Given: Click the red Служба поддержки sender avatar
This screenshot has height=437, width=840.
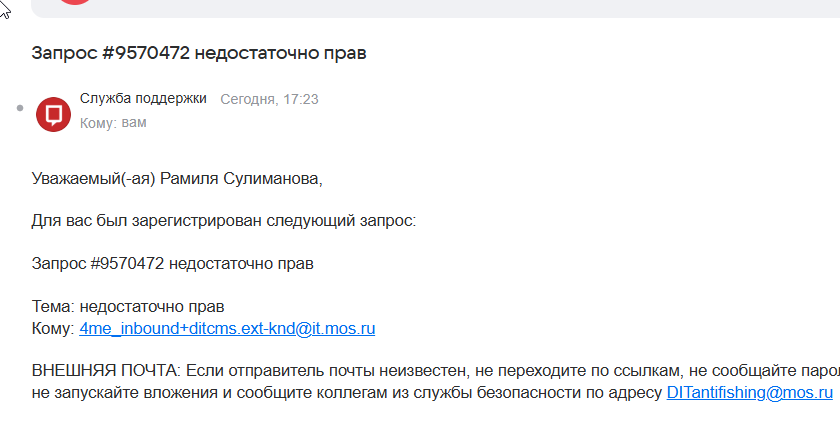Looking at the screenshot, I should pyautogui.click(x=53, y=114).
